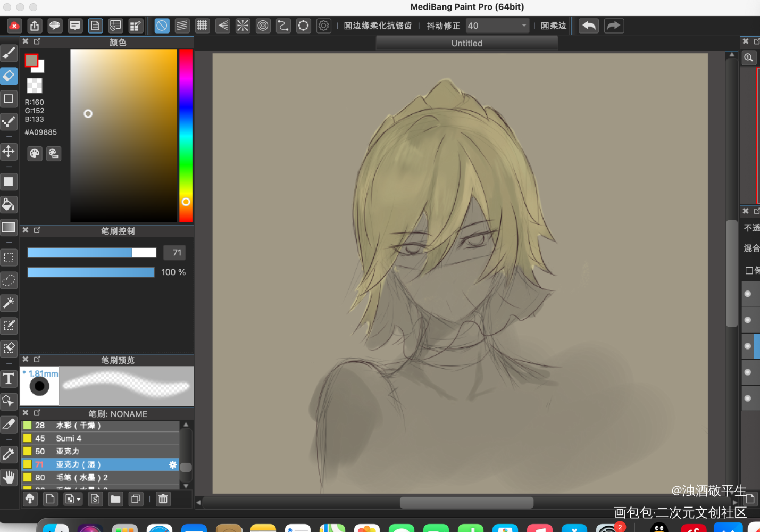The image size is (760, 532).
Task: Select the Lasso selection tool
Action: [x=9, y=280]
